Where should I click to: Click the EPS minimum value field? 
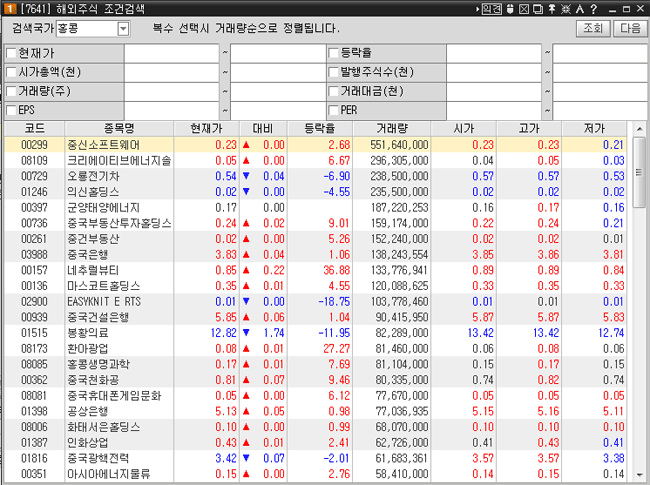172,110
